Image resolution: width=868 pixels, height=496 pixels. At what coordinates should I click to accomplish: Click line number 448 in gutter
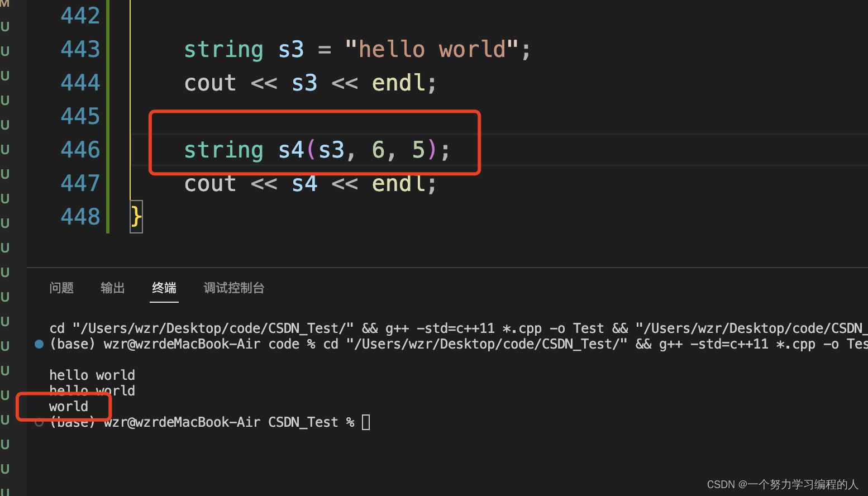point(80,217)
